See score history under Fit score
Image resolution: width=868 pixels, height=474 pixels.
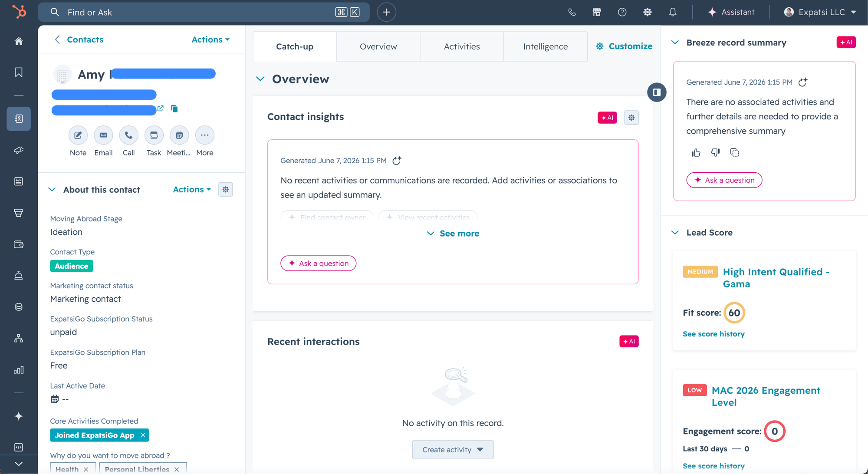[x=713, y=334]
